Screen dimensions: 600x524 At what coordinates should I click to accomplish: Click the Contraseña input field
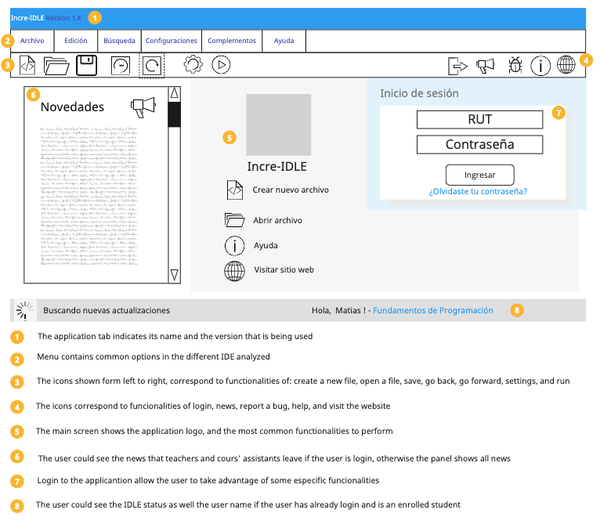[x=480, y=145]
